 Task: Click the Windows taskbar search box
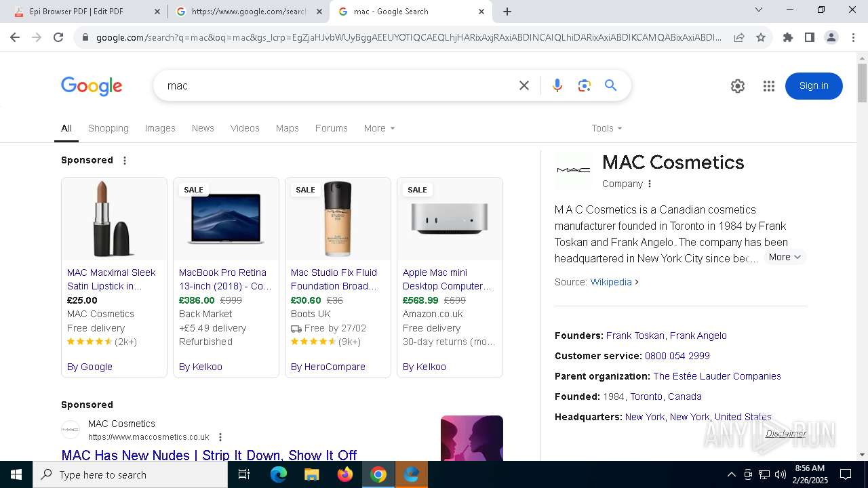coord(130,474)
